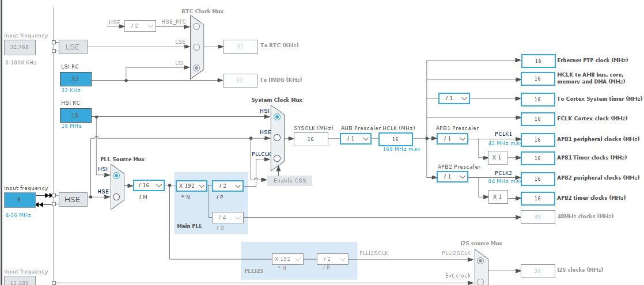Image resolution: width=644 pixels, height=285 pixels.
Task: Expand the AHB Prescaler dropdown
Action: [x=355, y=139]
